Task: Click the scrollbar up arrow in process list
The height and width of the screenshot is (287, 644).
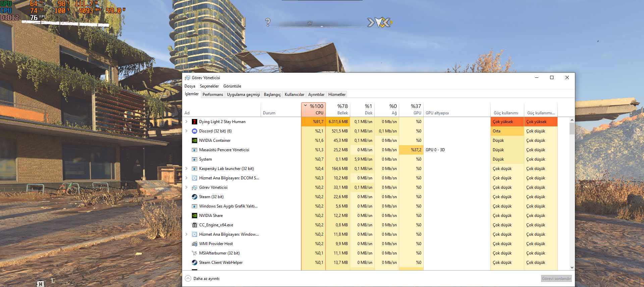Action: (x=572, y=120)
